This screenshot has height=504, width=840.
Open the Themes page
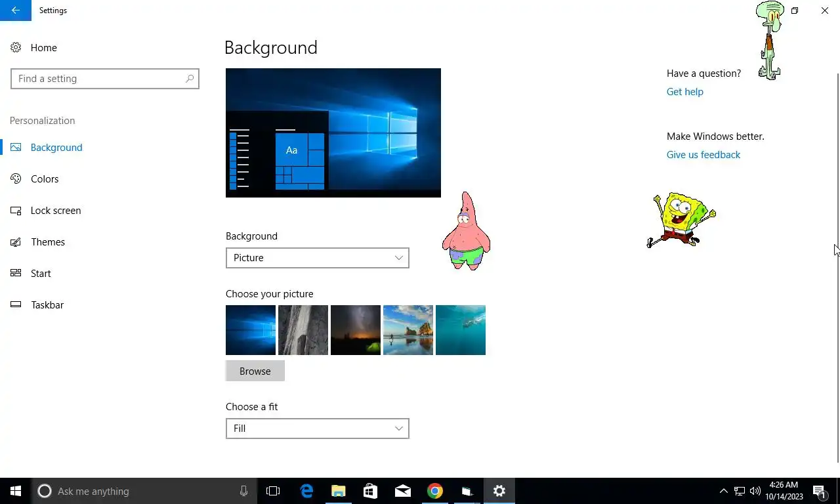48,242
